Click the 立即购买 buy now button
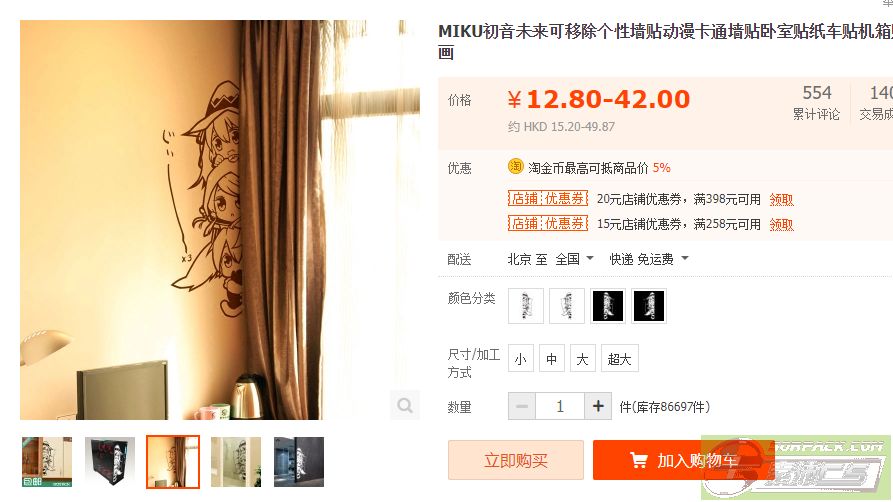Viewport: 893px width, 502px height. pos(516,460)
